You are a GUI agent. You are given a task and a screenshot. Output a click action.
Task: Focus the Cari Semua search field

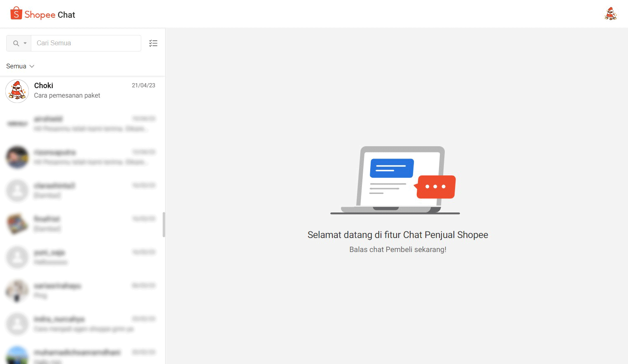[86, 43]
